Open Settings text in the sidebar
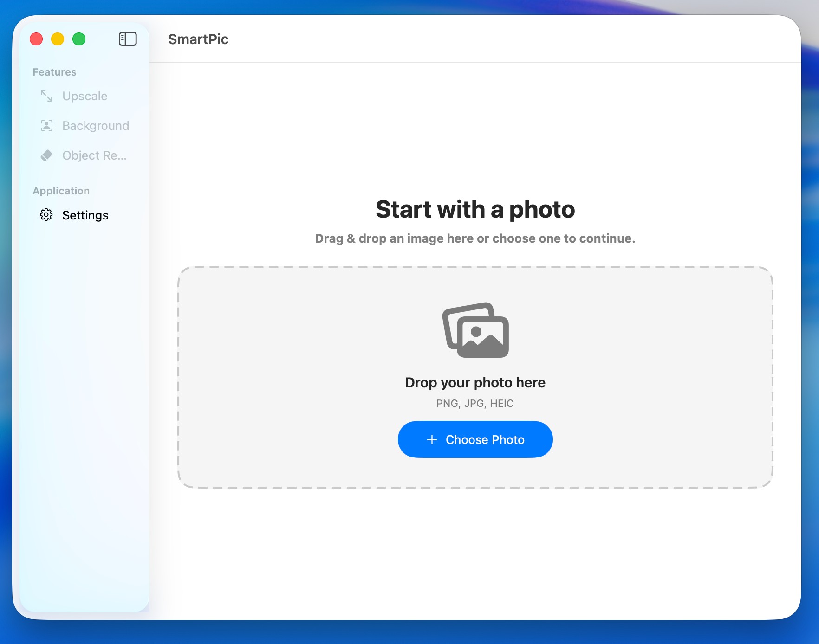Screen dimensions: 819x644 (x=85, y=215)
